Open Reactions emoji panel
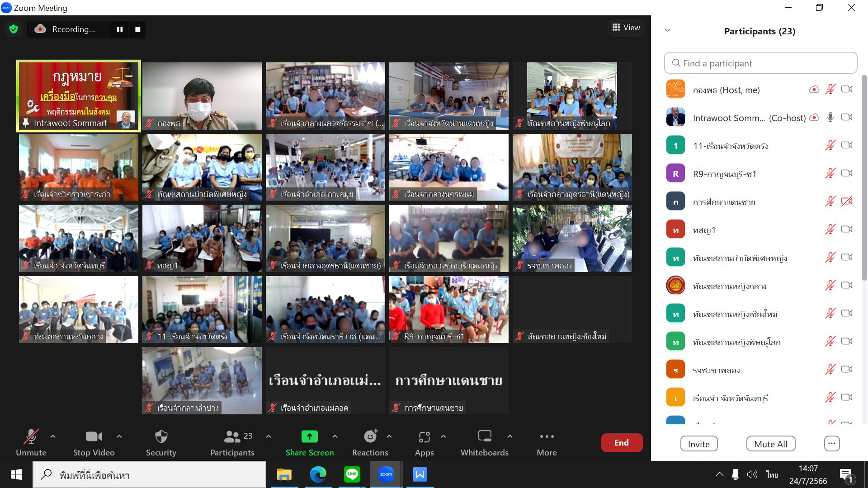Screen dimensions: 868x488 tap(370, 443)
